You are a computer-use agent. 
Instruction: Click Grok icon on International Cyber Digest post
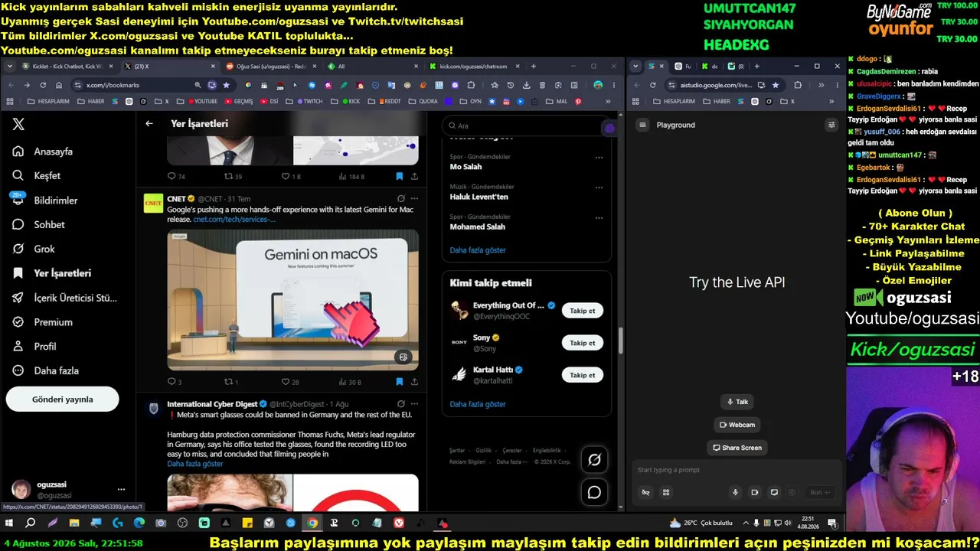[x=400, y=404]
